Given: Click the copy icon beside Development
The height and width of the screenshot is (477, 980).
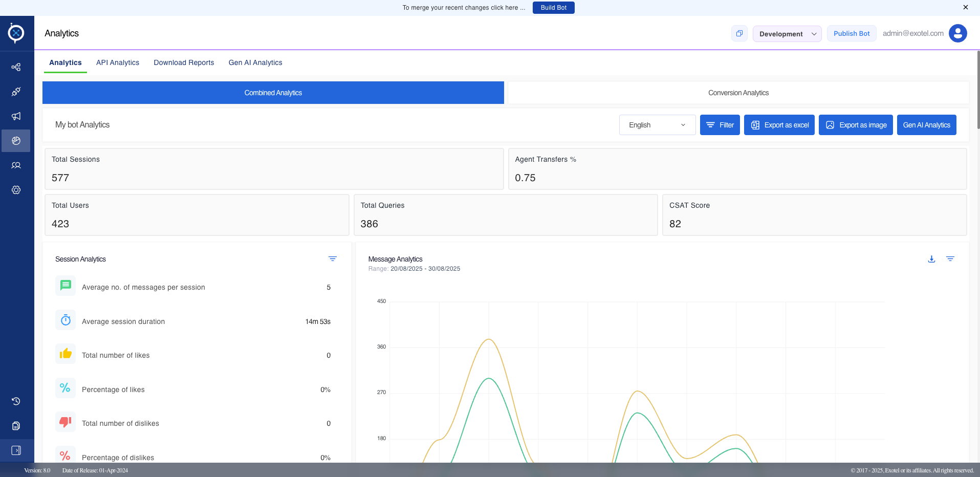Looking at the screenshot, I should point(739,34).
